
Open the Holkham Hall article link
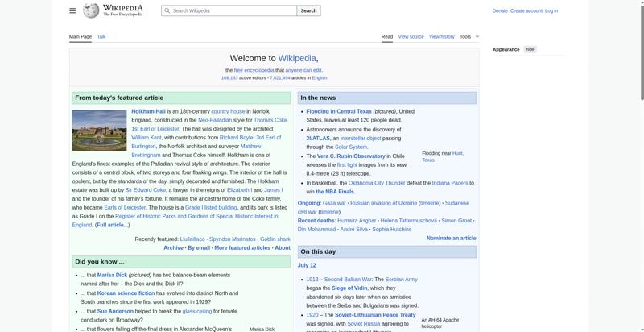148,111
